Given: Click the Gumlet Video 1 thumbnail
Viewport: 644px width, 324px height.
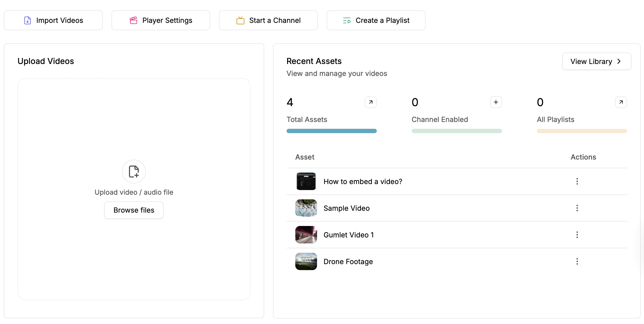Looking at the screenshot, I should click(x=306, y=235).
